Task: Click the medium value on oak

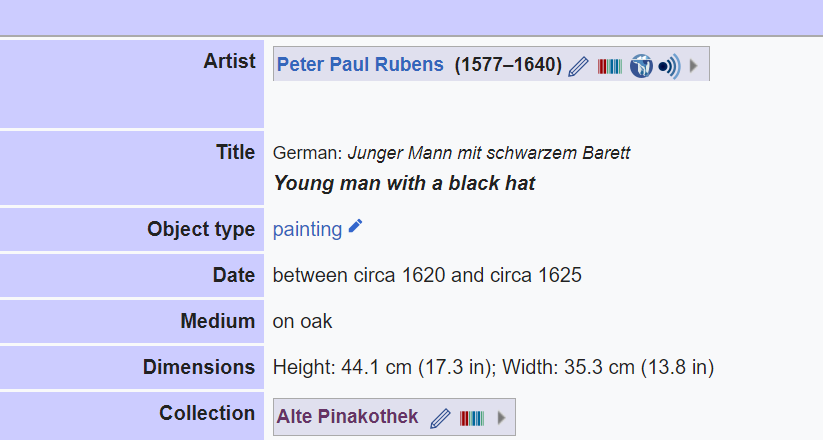Action: pos(302,321)
